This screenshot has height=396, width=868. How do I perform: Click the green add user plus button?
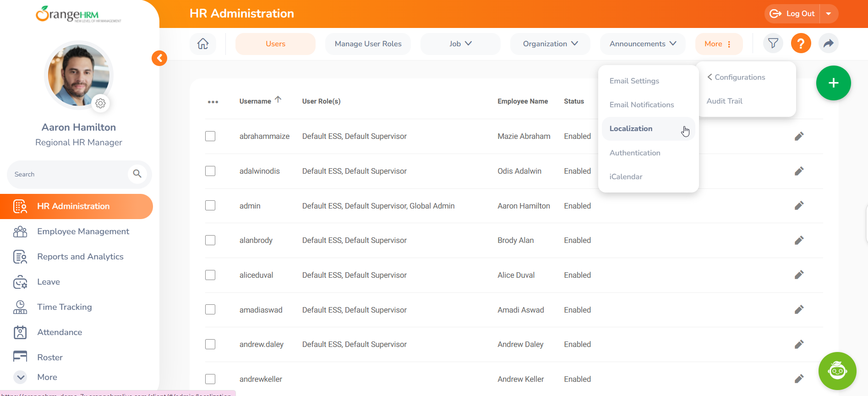click(833, 83)
